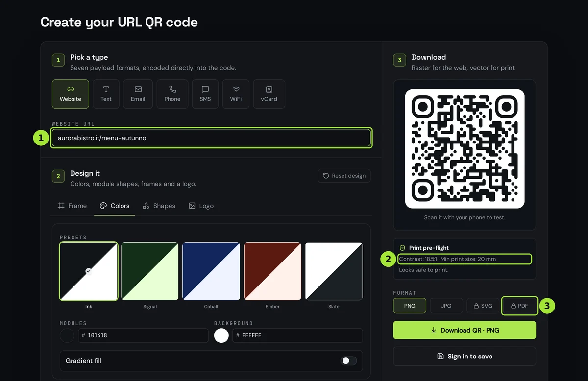Open the Frame tab
The image size is (588, 381).
click(72, 206)
